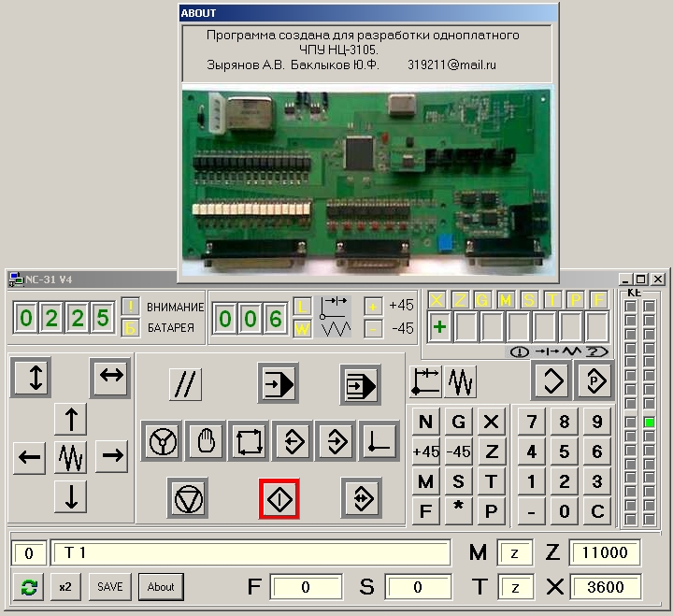Click the T 1 command line field
The width and height of the screenshot is (673, 616).
coord(251,552)
